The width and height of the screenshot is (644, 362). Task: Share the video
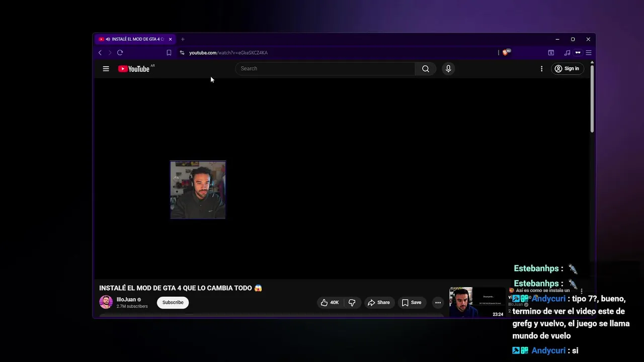[379, 303]
